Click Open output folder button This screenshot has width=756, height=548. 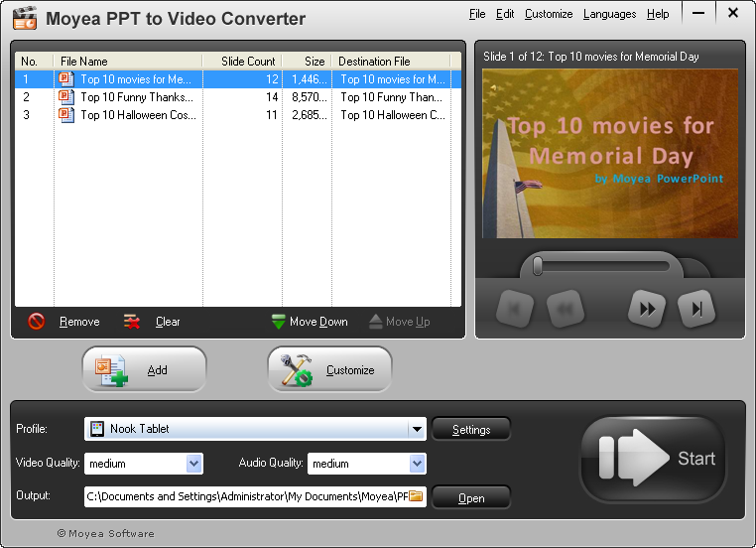tap(471, 497)
